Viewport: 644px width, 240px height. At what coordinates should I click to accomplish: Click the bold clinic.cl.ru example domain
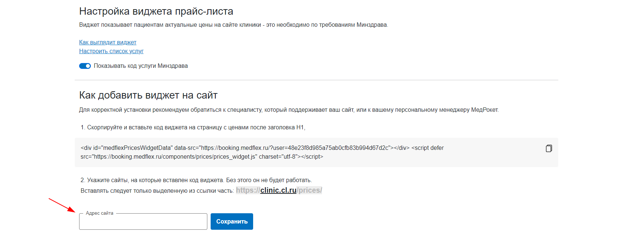click(278, 190)
